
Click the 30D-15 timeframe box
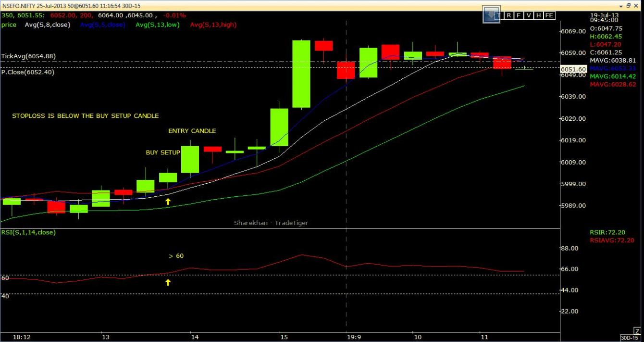[630, 338]
